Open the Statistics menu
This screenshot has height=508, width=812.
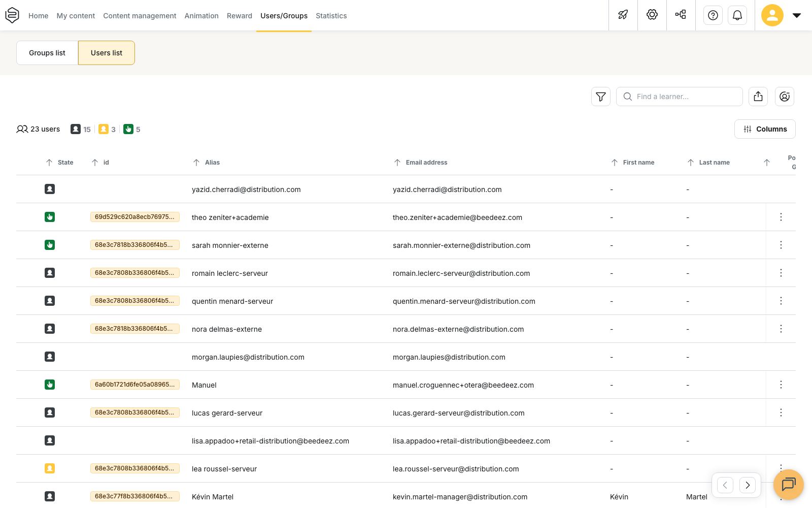click(x=331, y=16)
